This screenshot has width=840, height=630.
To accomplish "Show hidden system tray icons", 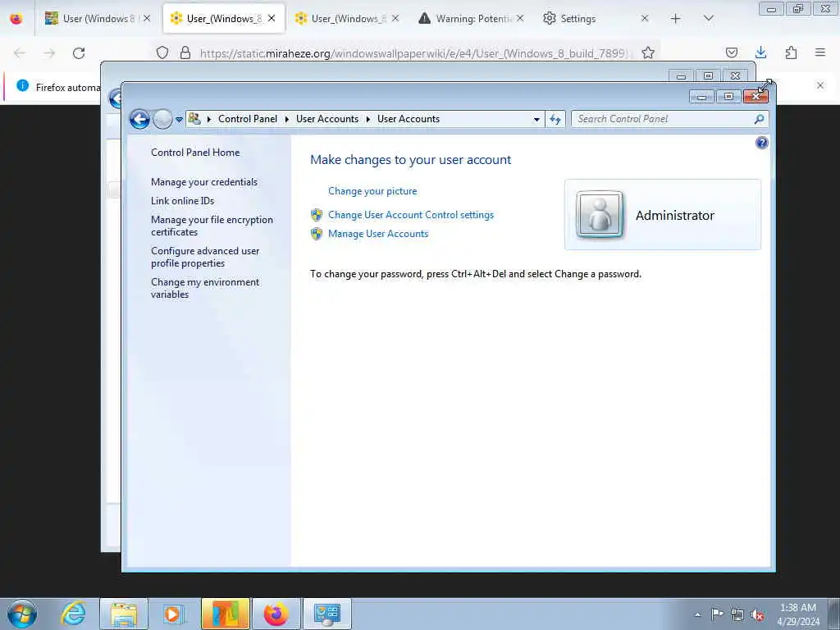I will [697, 614].
